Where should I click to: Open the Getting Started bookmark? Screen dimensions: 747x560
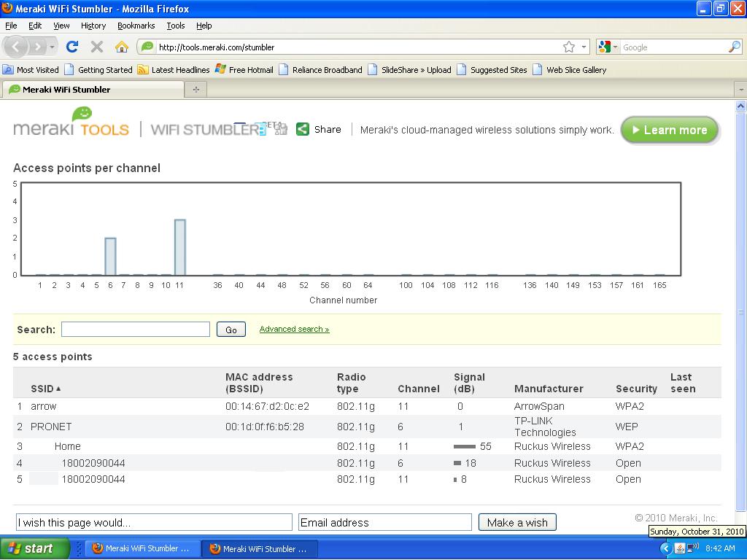[98, 69]
